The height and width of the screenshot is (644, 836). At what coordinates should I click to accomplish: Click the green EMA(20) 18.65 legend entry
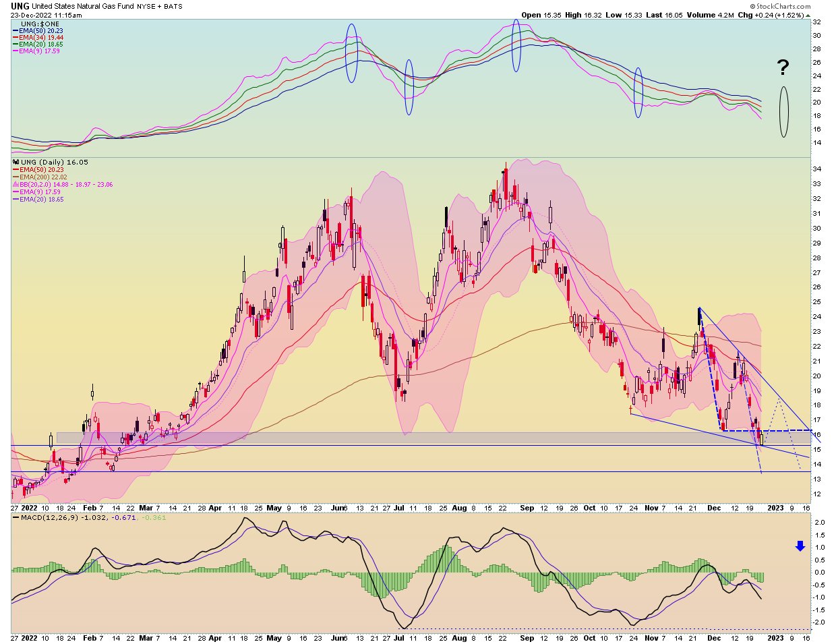[x=40, y=44]
